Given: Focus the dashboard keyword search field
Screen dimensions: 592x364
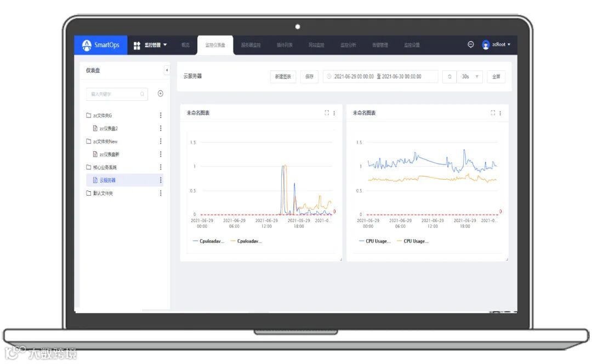Looking at the screenshot, I should (x=117, y=94).
